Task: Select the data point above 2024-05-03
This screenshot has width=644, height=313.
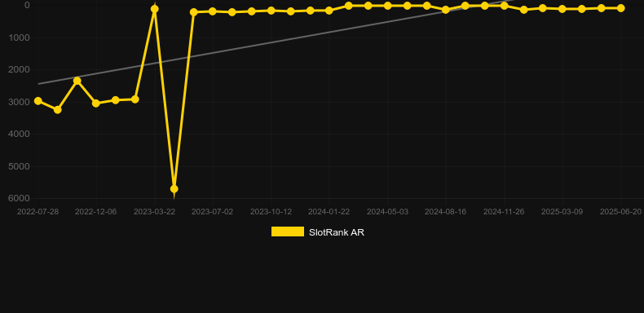Action: [x=387, y=6]
